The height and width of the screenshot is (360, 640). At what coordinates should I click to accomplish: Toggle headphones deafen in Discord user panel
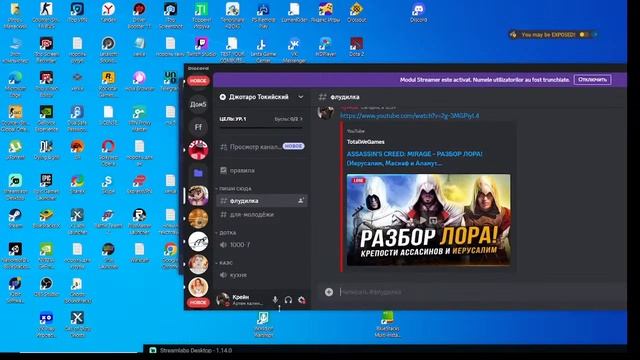click(288, 300)
